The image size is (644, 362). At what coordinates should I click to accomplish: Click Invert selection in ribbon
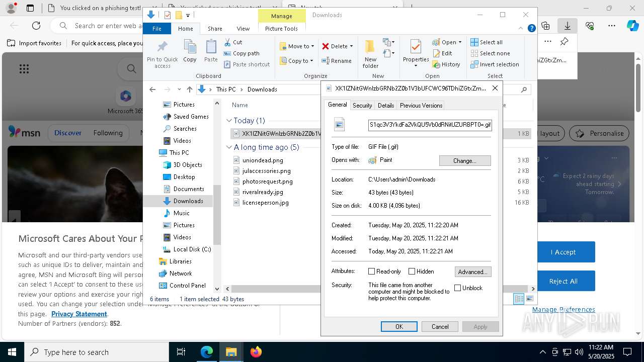click(x=495, y=64)
